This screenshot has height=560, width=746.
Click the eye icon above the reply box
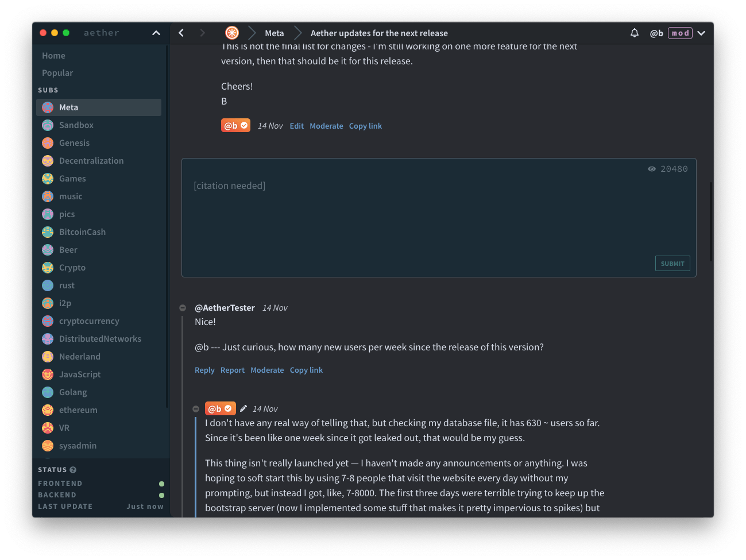point(651,169)
